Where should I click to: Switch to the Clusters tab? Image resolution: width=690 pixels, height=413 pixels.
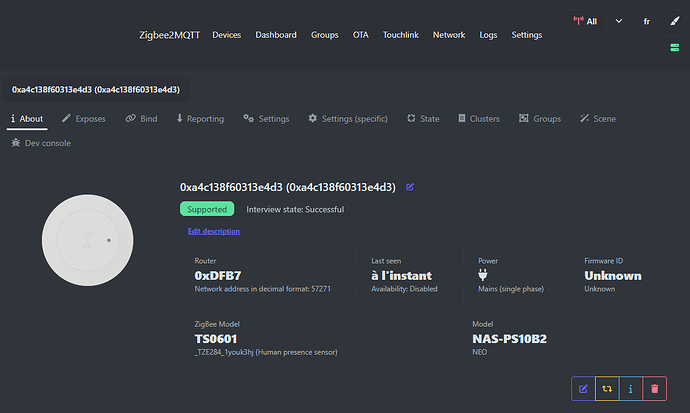(x=479, y=119)
